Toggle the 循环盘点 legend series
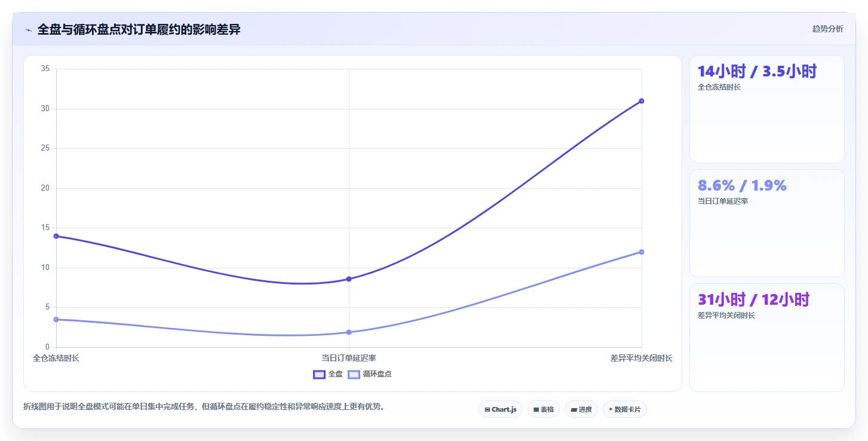868x441 pixels. pyautogui.click(x=370, y=374)
